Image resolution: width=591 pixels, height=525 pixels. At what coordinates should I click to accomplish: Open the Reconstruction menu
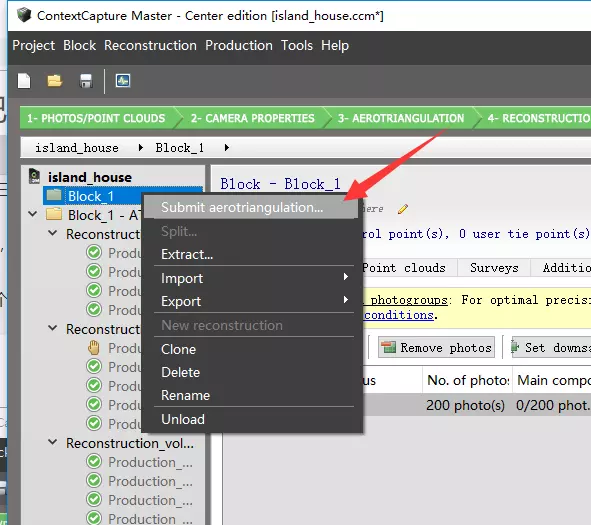[150, 46]
